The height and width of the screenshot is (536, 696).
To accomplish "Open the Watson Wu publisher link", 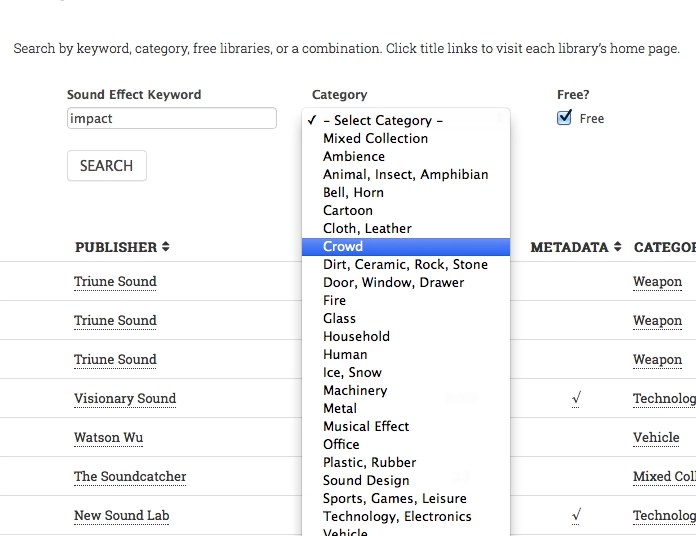I will coord(109,437).
